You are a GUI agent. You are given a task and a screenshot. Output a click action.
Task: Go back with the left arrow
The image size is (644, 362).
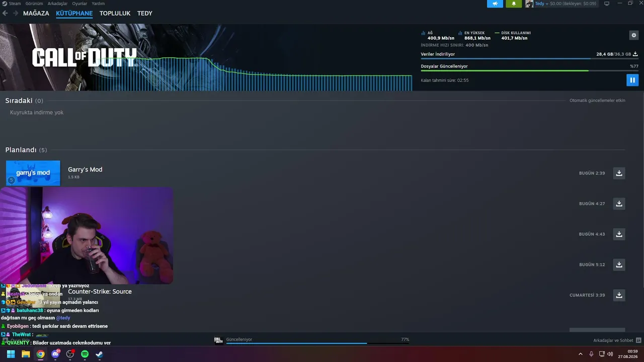coord(6,14)
